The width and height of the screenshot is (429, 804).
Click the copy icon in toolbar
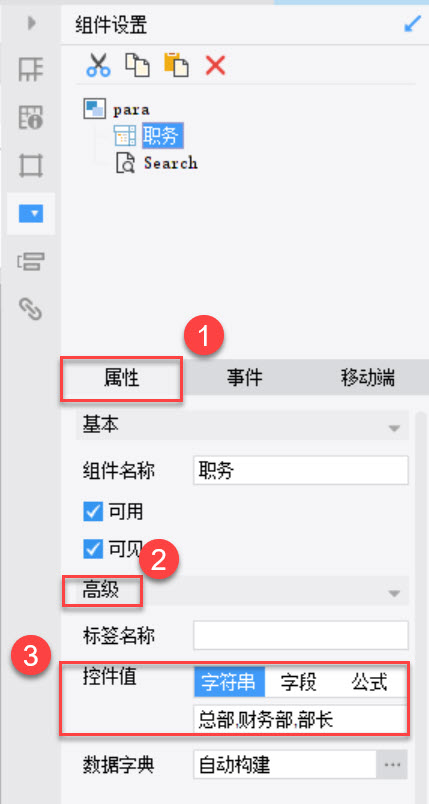tap(137, 65)
